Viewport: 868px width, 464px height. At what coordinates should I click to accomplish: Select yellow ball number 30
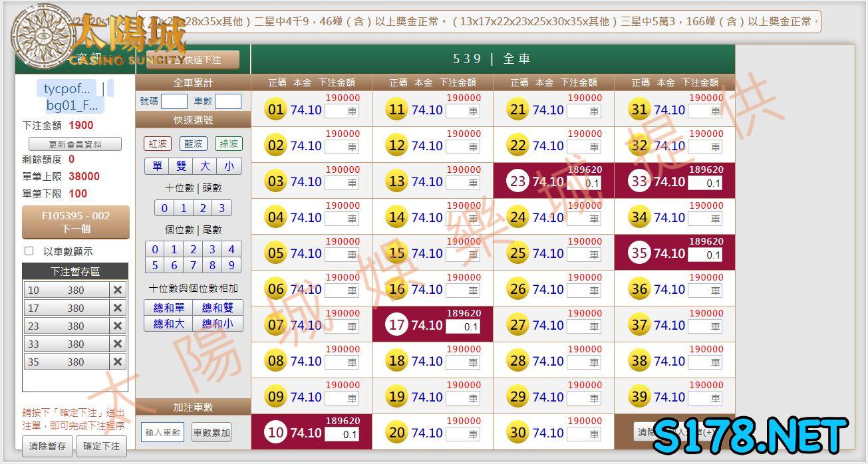click(x=517, y=433)
